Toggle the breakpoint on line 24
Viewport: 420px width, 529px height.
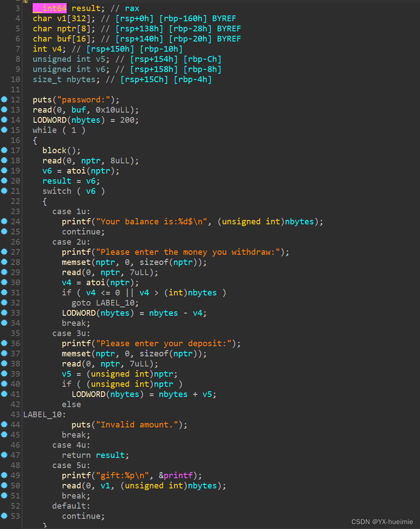[4, 221]
